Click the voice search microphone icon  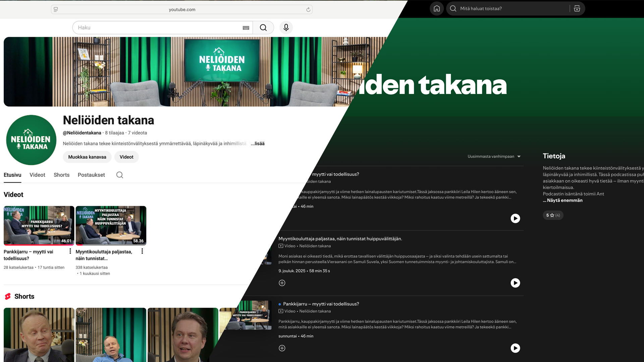[x=286, y=27]
